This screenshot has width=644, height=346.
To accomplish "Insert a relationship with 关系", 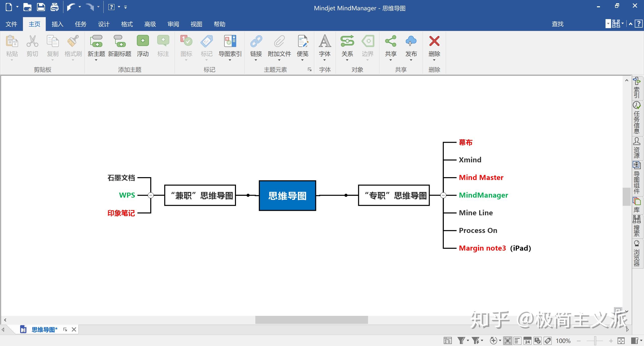I will (x=347, y=47).
